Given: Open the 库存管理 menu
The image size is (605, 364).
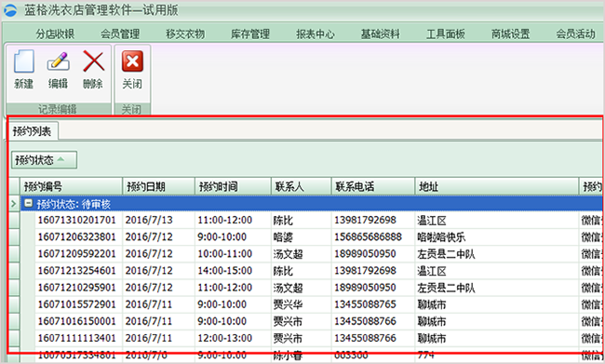Looking at the screenshot, I should 250,34.
